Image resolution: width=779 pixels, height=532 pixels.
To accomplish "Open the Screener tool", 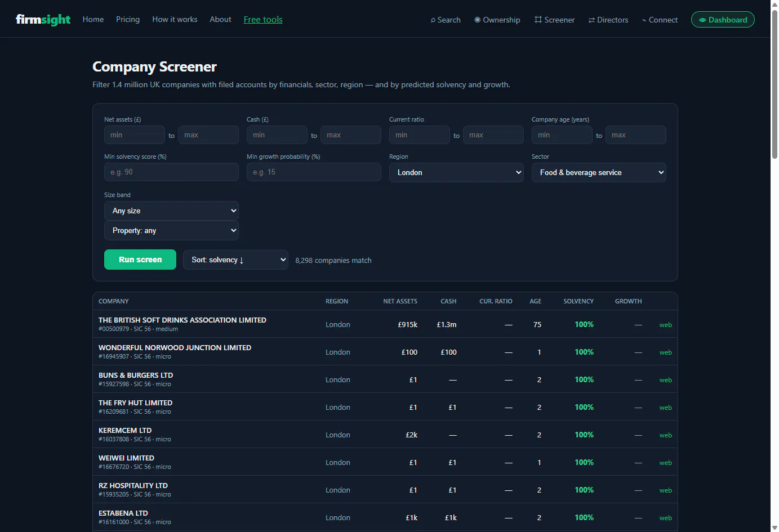I will [555, 20].
